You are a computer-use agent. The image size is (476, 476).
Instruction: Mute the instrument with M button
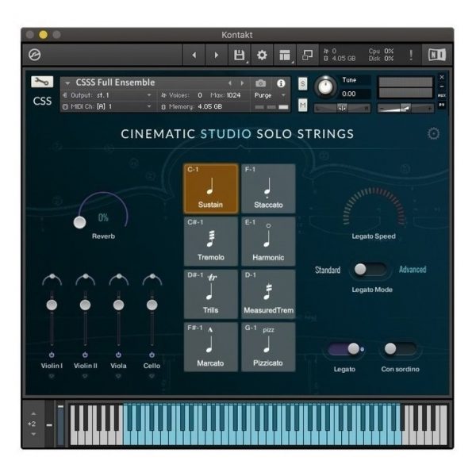point(302,106)
